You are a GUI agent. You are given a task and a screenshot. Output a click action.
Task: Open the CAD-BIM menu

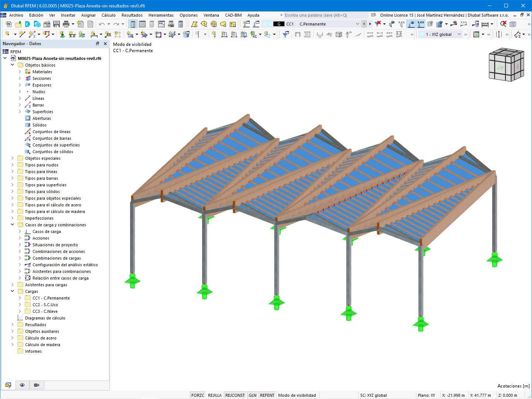(233, 15)
